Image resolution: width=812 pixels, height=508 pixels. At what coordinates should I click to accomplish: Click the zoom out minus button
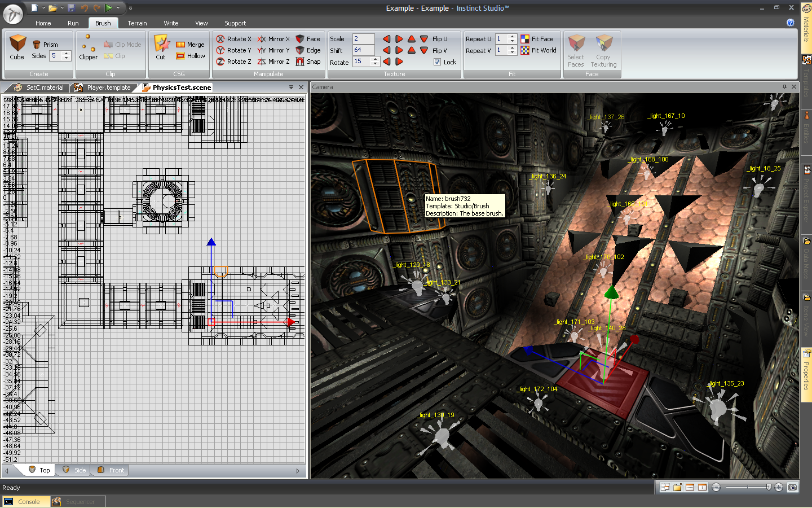coord(716,487)
